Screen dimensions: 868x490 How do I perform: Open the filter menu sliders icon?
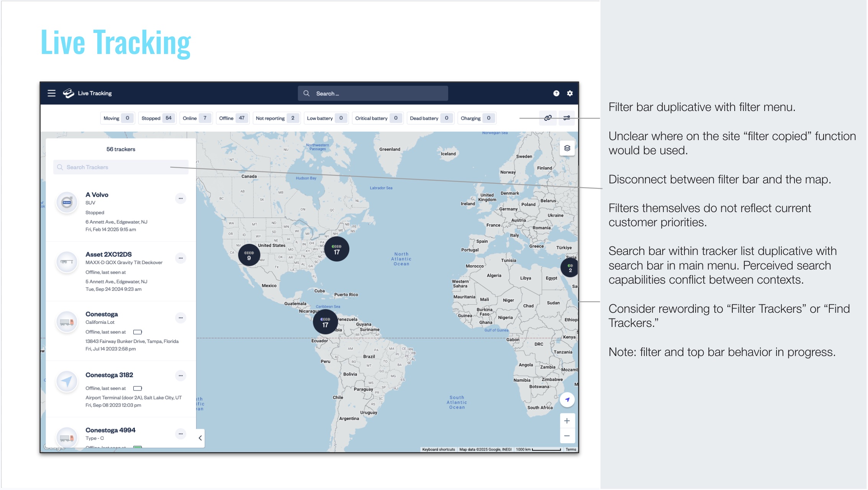click(x=567, y=118)
